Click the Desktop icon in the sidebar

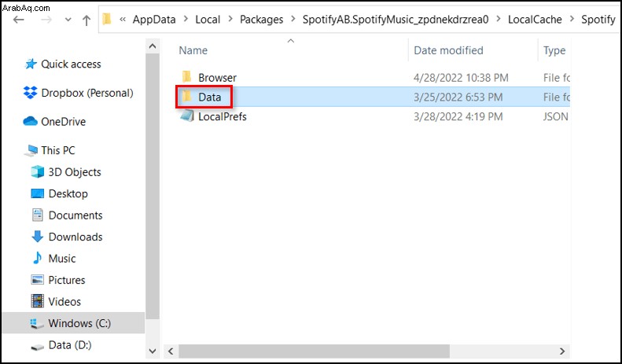[38, 193]
